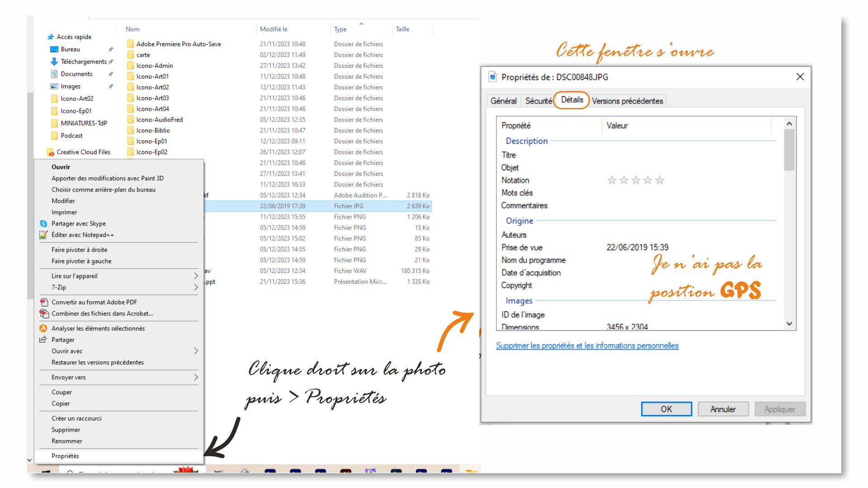
Task: Click the Avast analyze icon in menu
Action: [43, 328]
